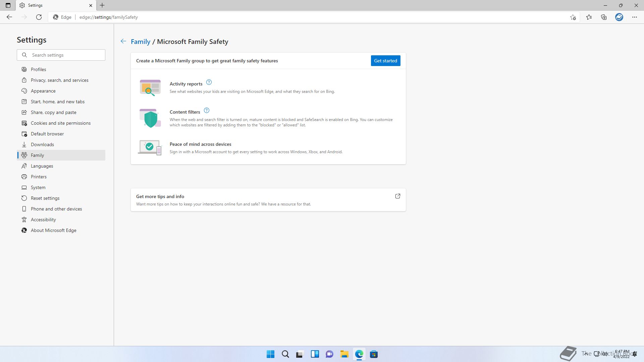This screenshot has width=644, height=362.
Task: Add this page to favorites star icon
Action: (x=573, y=17)
